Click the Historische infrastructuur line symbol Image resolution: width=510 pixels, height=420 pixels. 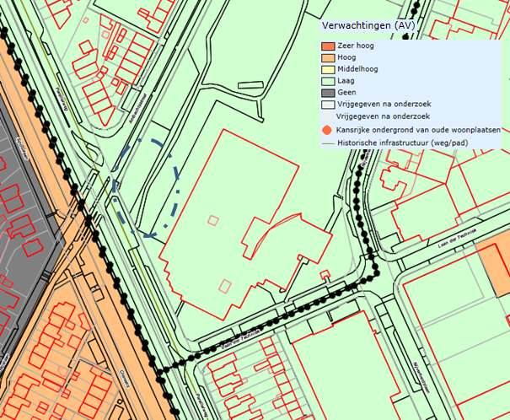(327, 143)
